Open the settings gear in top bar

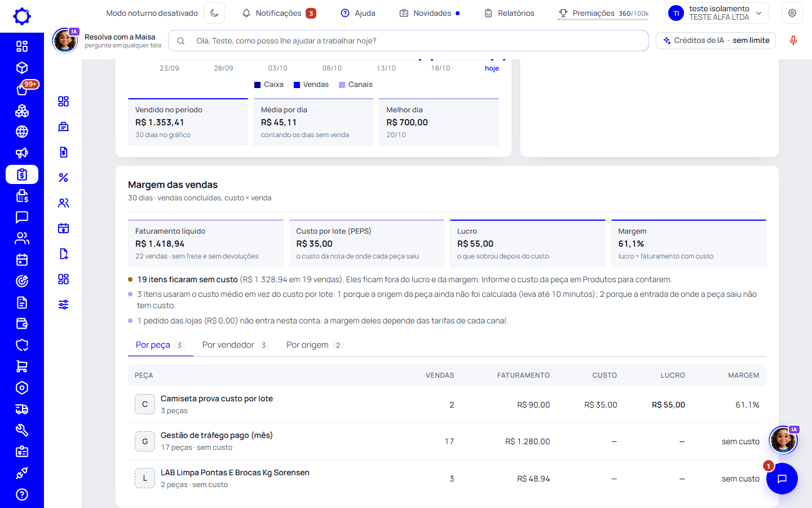pos(792,13)
